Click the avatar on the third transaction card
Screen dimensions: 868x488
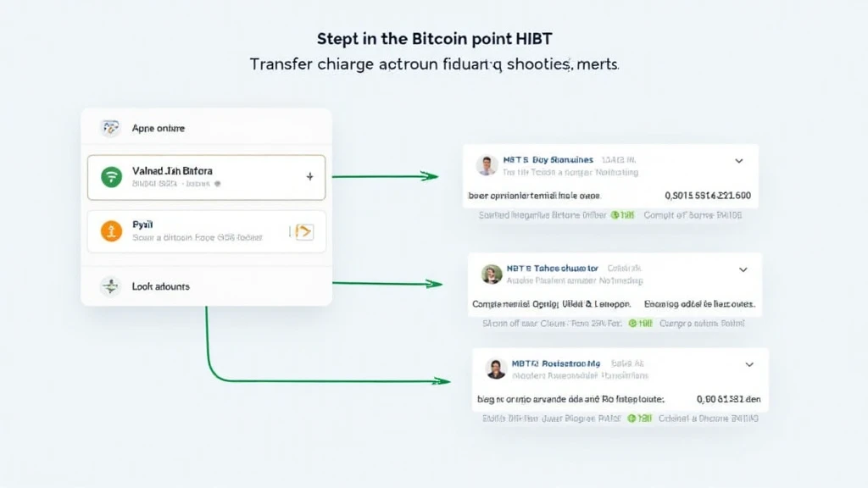click(496, 369)
